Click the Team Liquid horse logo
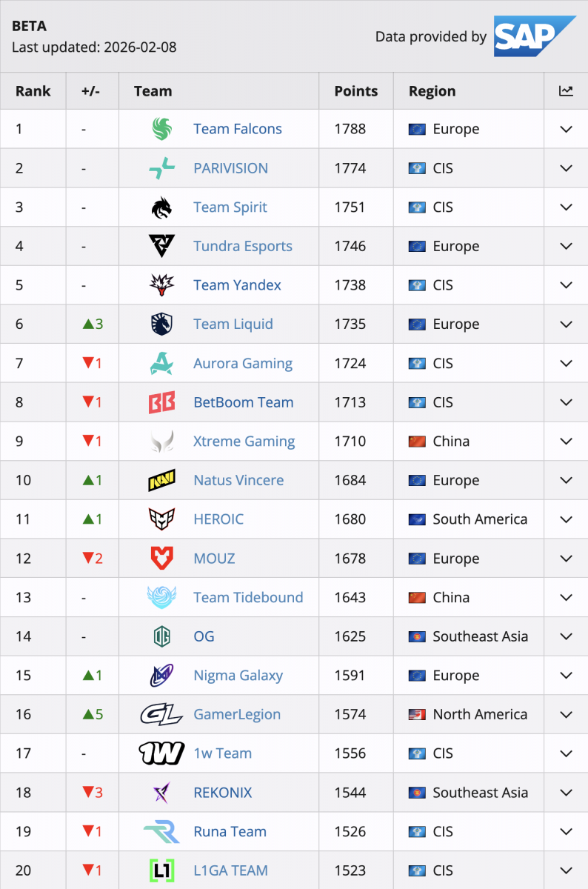 coord(161,324)
